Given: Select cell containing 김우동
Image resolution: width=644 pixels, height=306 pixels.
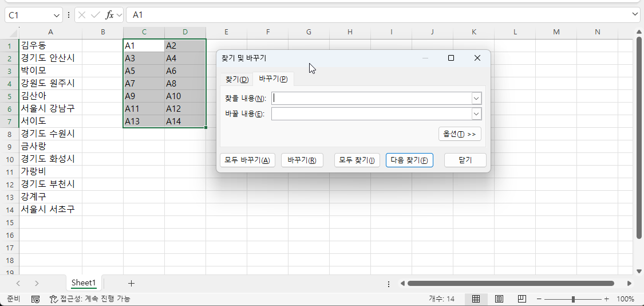Looking at the screenshot, I should pyautogui.click(x=50, y=45).
